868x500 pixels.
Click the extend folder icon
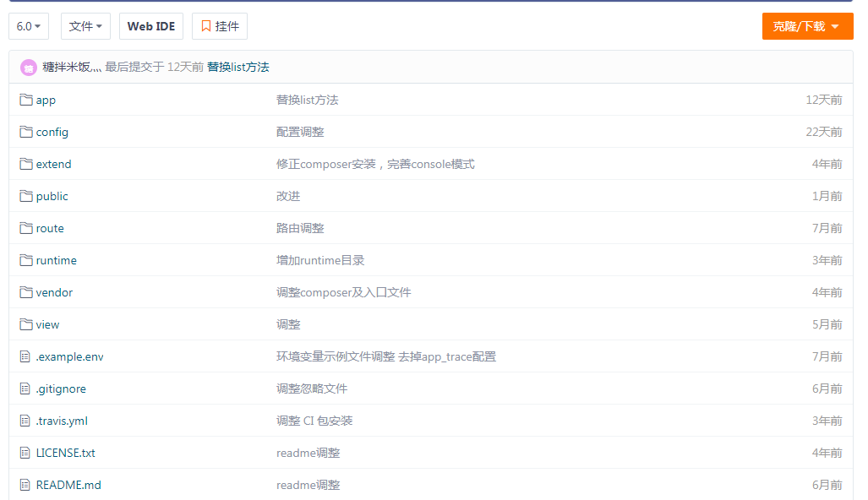click(26, 164)
